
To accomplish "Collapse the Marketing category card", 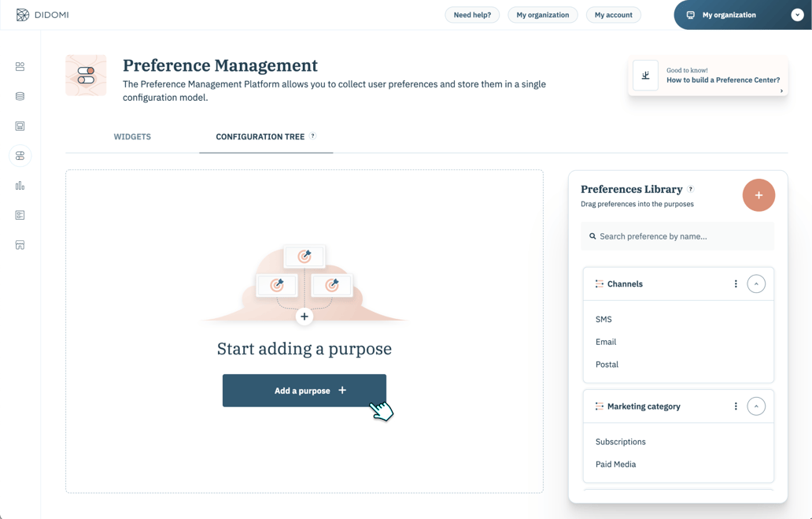I will (756, 406).
